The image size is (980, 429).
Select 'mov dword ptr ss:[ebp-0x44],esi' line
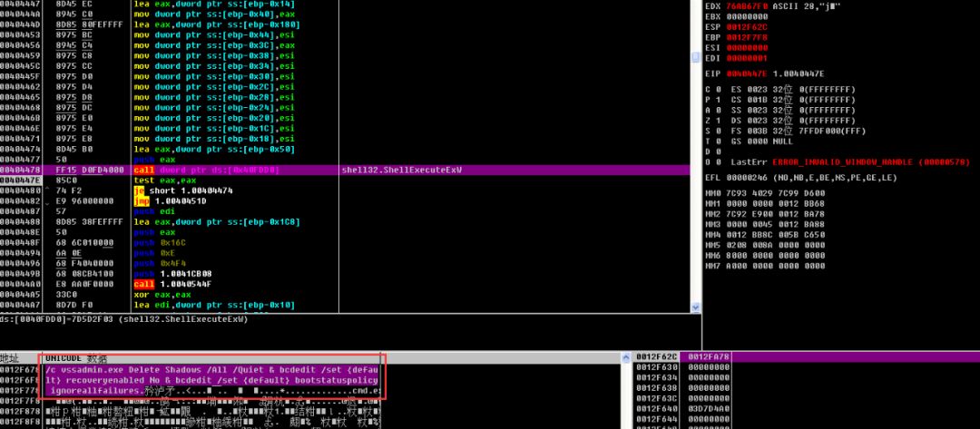pyautogui.click(x=214, y=35)
